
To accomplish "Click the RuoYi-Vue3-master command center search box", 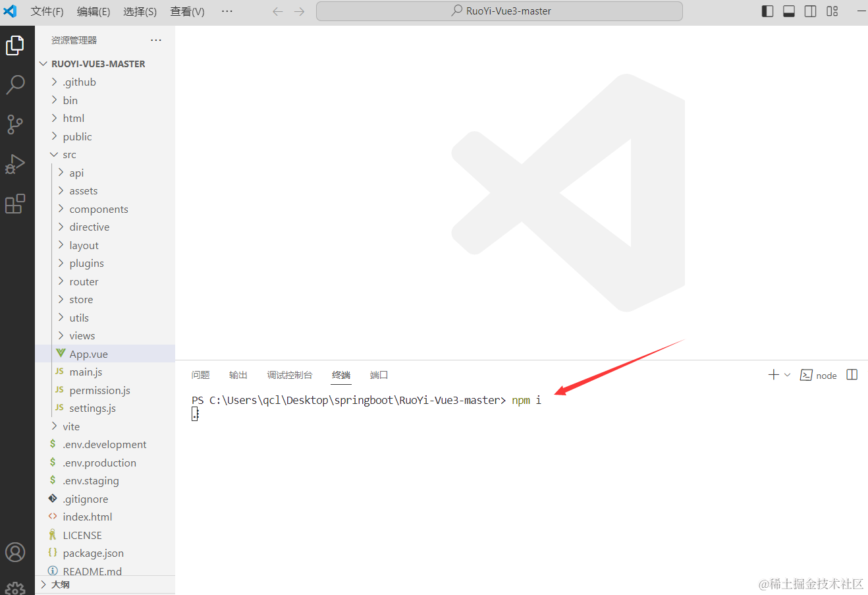I will [499, 11].
